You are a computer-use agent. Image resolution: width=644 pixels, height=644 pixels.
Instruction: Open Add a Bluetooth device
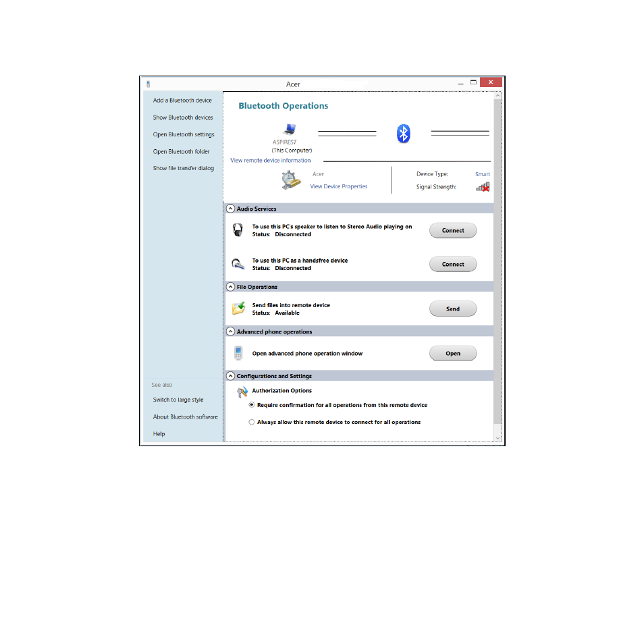pyautogui.click(x=182, y=100)
